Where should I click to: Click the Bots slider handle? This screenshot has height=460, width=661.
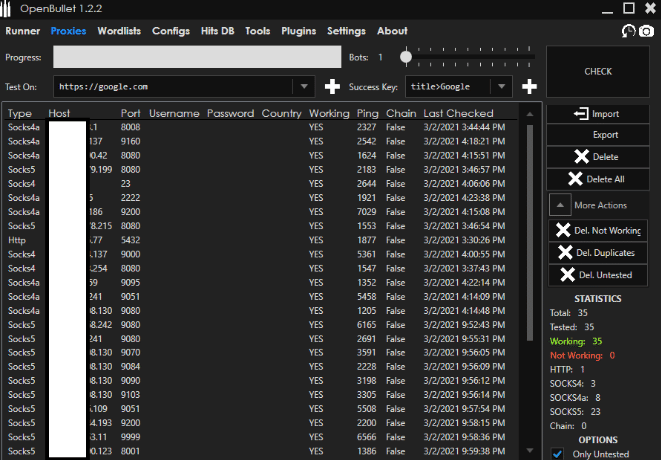406,57
